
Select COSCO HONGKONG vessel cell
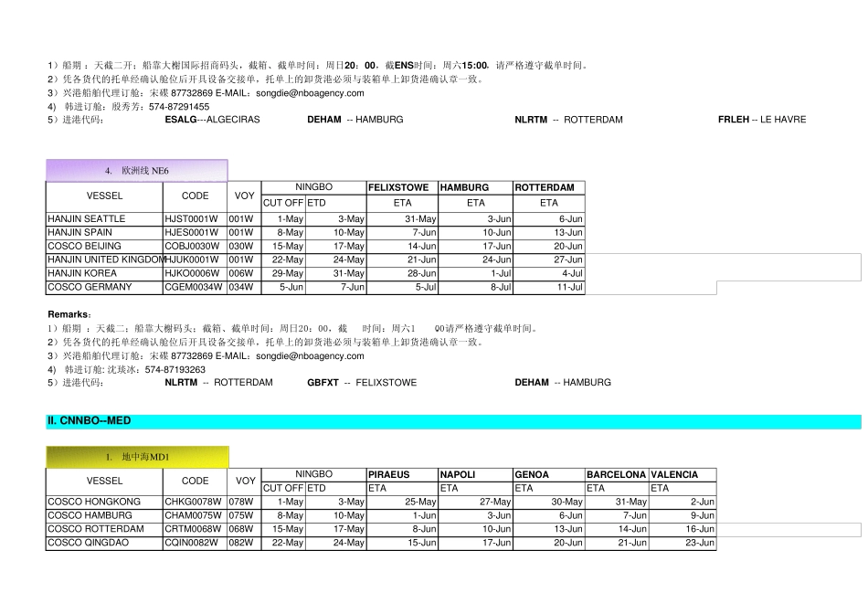tap(105, 502)
